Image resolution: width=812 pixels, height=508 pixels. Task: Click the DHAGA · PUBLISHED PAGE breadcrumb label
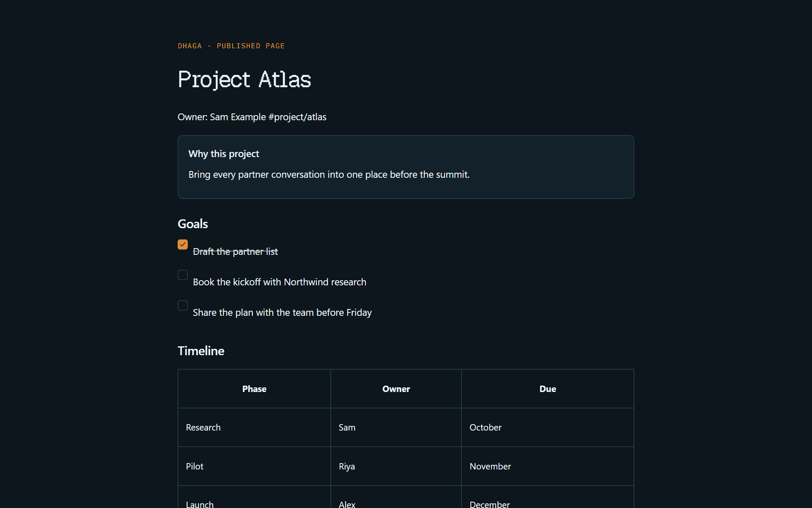coord(231,46)
